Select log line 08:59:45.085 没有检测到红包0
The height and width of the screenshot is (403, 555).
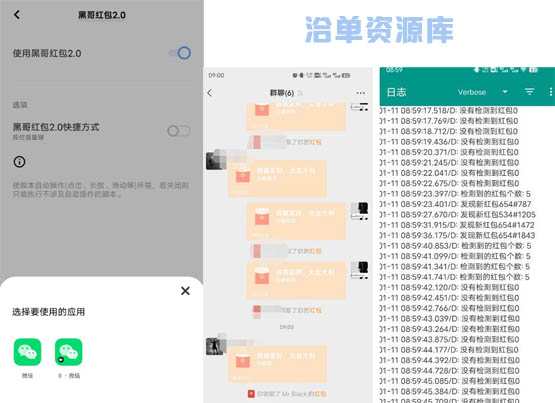(450, 381)
